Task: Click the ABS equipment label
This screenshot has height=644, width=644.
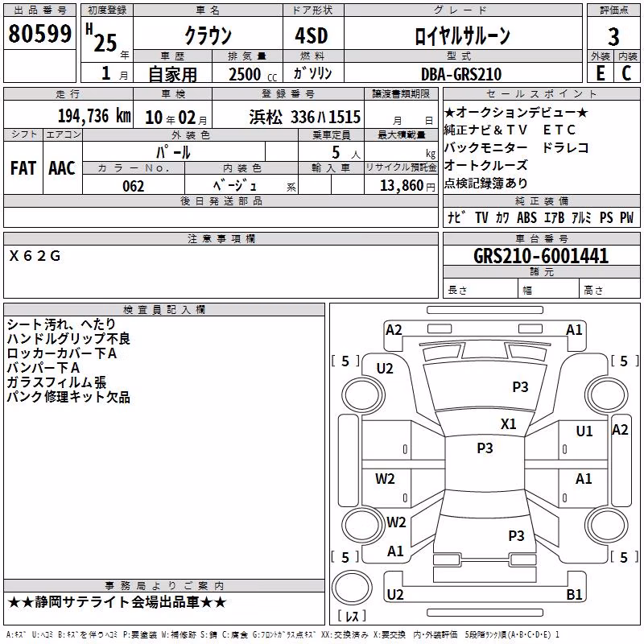Action: point(526,217)
